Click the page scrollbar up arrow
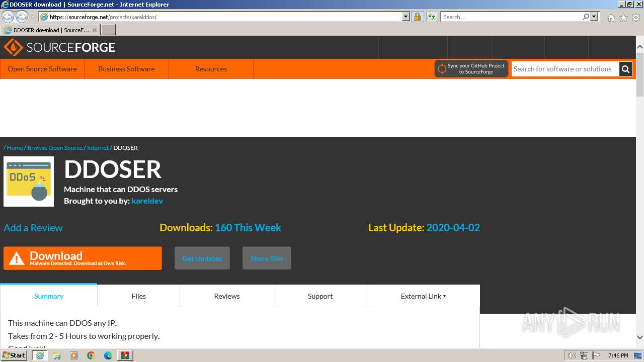Screen dimensions: 644x362 click(x=640, y=47)
